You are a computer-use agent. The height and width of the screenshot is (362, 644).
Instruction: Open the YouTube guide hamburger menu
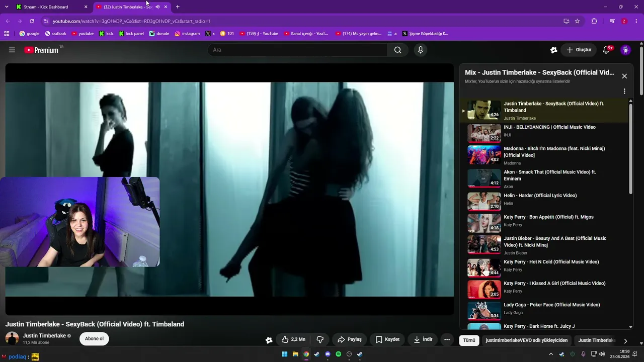pyautogui.click(x=12, y=50)
